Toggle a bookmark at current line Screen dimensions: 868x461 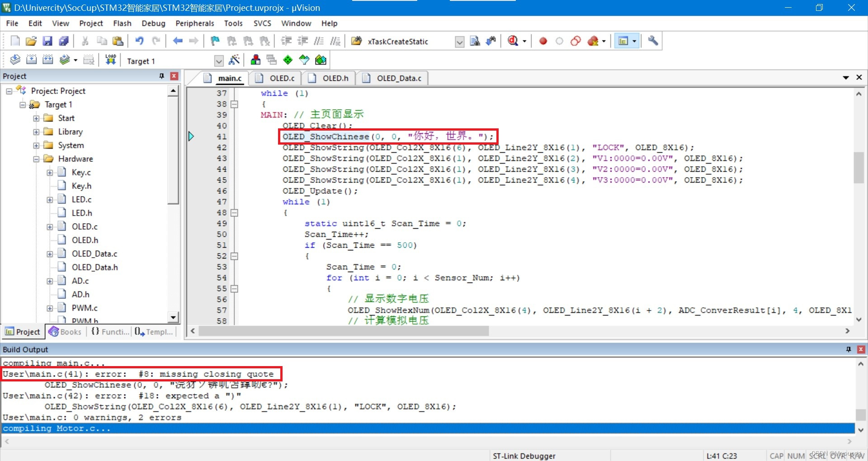point(214,41)
